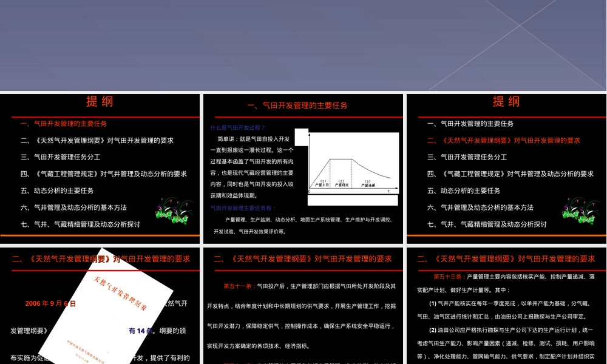Screen dimensions: 607x364
Task: Select 七、气井、气藏精细管理 line in outline with red item 一
Action: [x=81, y=224]
